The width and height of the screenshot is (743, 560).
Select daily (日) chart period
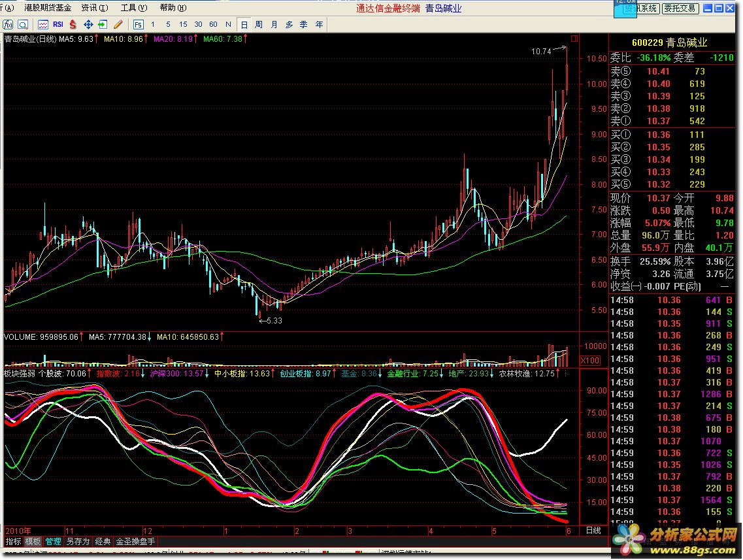click(244, 25)
